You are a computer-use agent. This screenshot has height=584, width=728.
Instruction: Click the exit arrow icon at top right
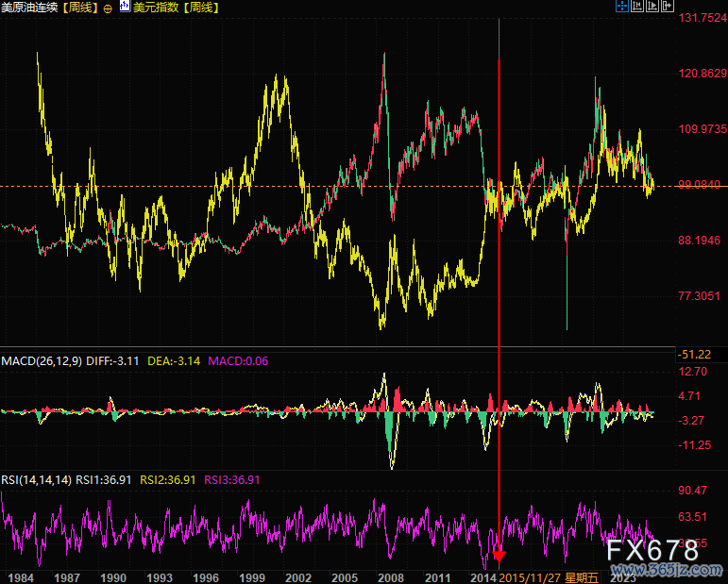pyautogui.click(x=669, y=8)
